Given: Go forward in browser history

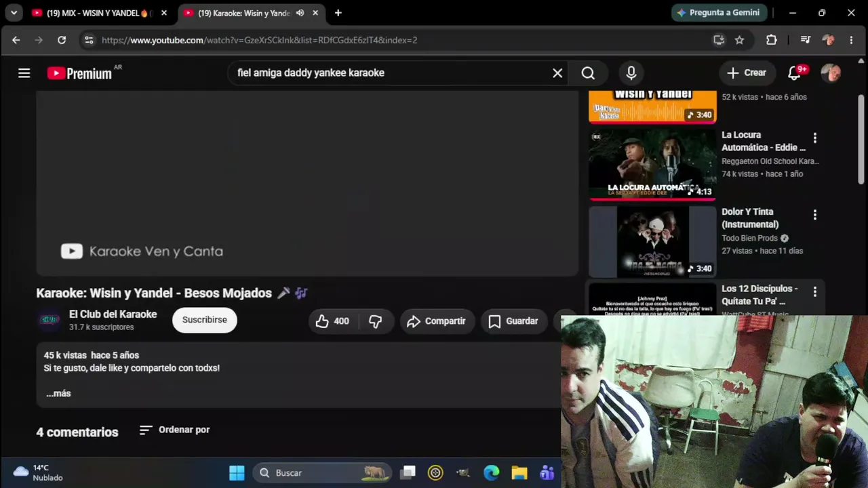Looking at the screenshot, I should 39,40.
